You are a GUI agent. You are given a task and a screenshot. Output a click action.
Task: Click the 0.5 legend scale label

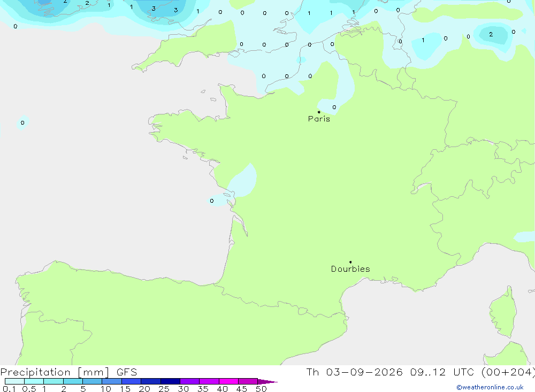[29, 389]
